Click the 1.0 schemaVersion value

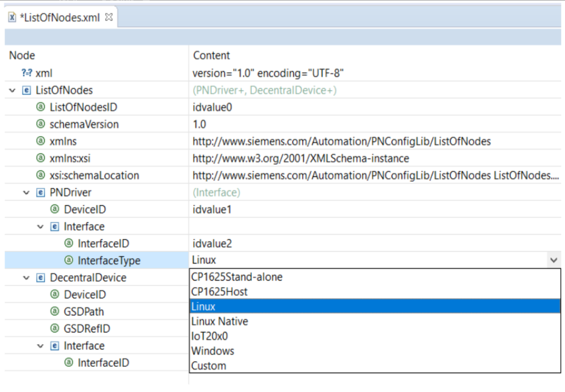coord(199,124)
